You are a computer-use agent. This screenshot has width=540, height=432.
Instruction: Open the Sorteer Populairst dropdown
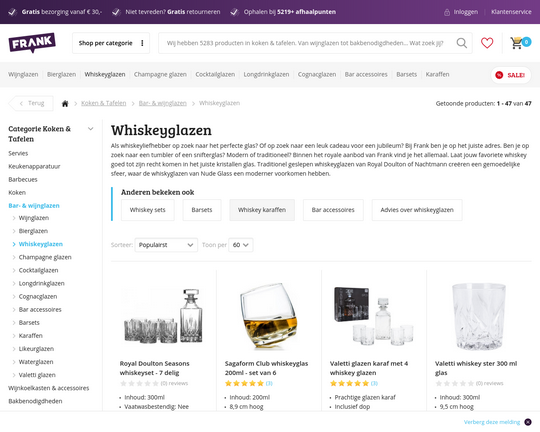[166, 245]
